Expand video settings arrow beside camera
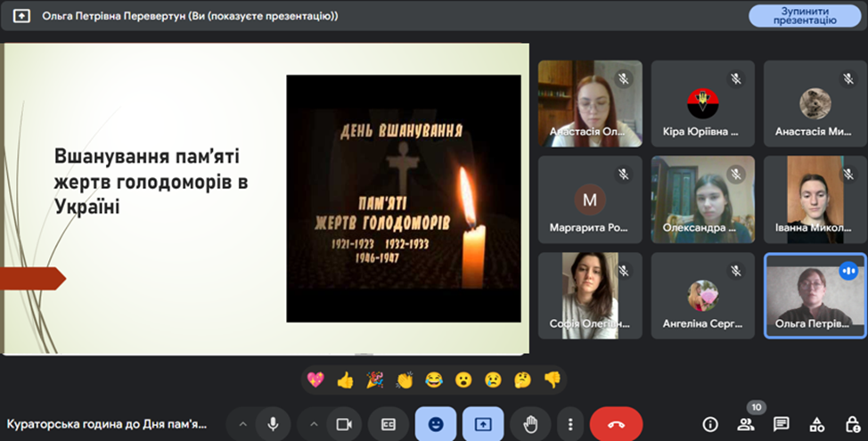The height and width of the screenshot is (441, 868). (x=314, y=424)
